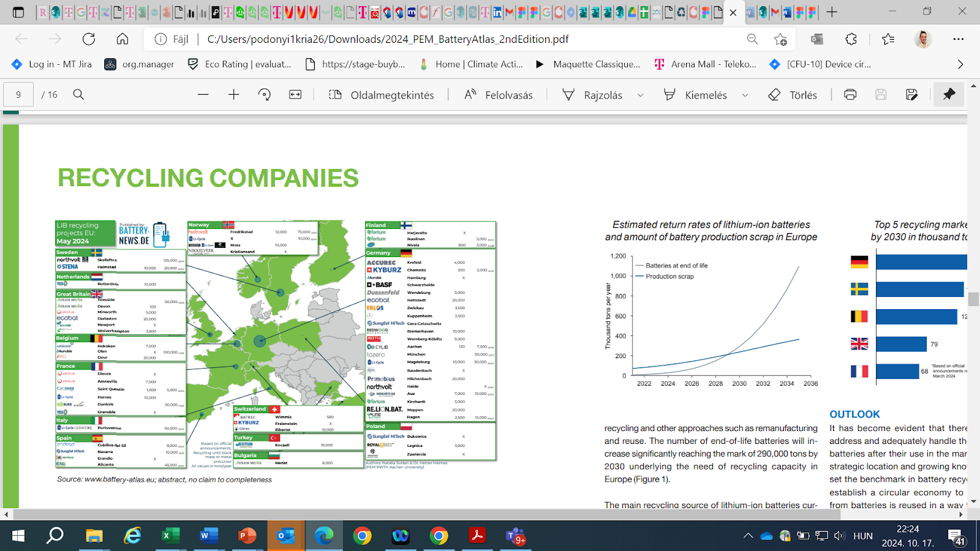Viewport: 980px width, 551px height.
Task: Close the current PDF tab
Action: tap(733, 12)
